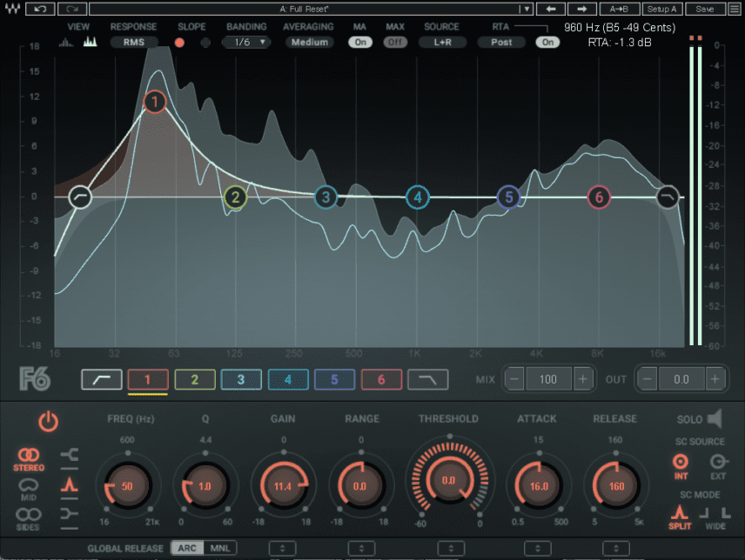Image resolution: width=745 pixels, height=560 pixels.
Task: Load the next preset with right arrow
Action: (581, 9)
